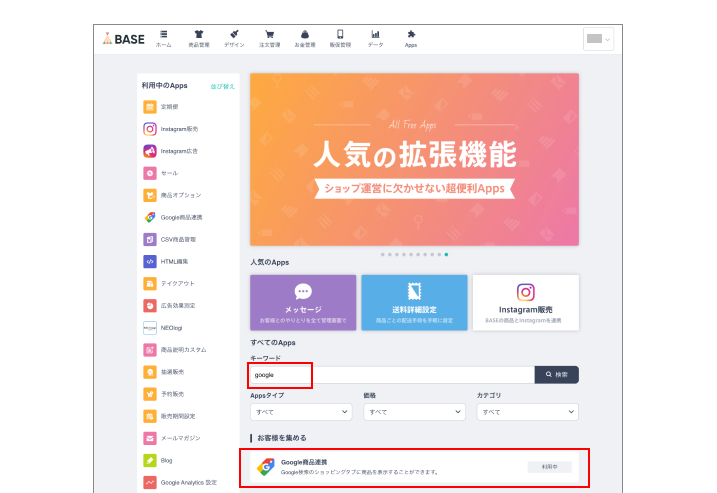Open the HTML編集 app icon
The width and height of the screenshot is (717, 493).
click(150, 262)
